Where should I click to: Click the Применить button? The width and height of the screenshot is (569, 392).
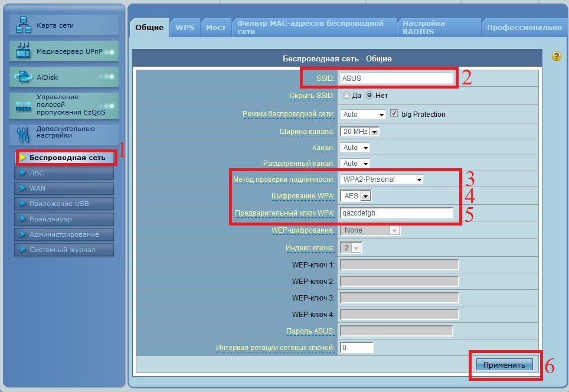[504, 365]
